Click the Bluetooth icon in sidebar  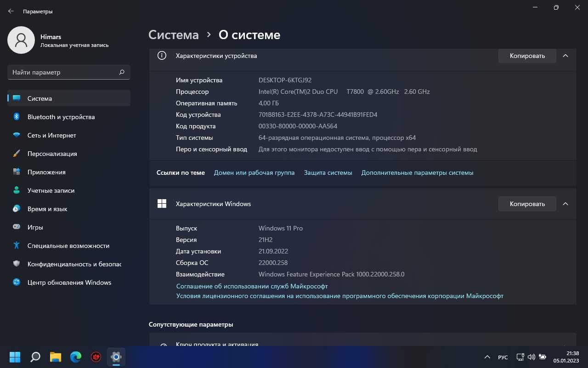tap(17, 117)
